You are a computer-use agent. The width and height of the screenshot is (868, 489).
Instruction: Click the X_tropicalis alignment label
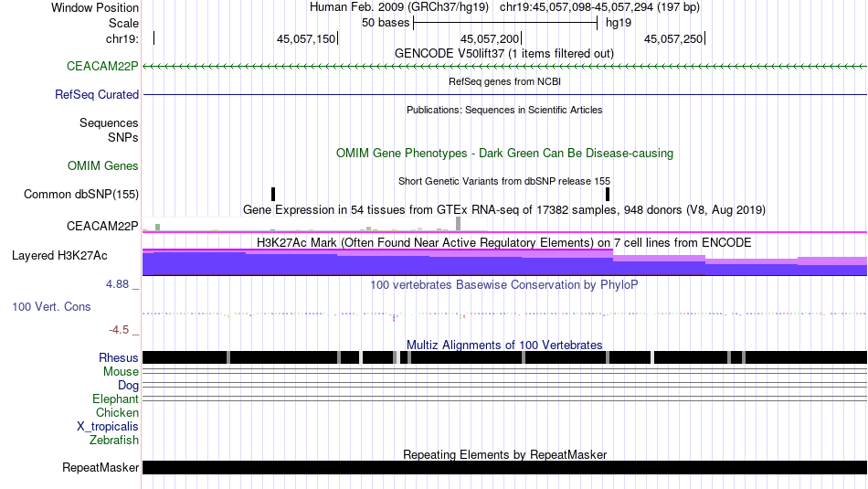click(x=108, y=427)
